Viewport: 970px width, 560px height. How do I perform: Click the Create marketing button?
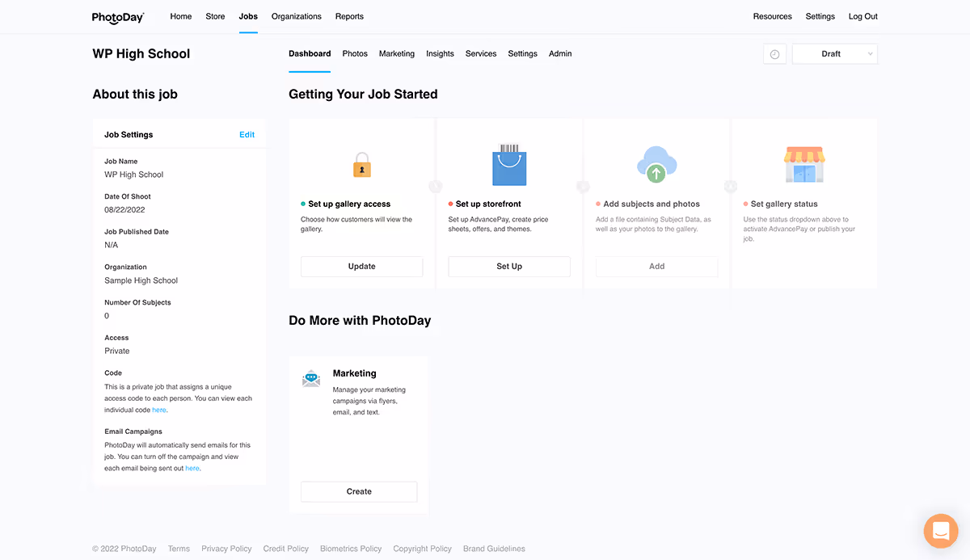point(359,491)
